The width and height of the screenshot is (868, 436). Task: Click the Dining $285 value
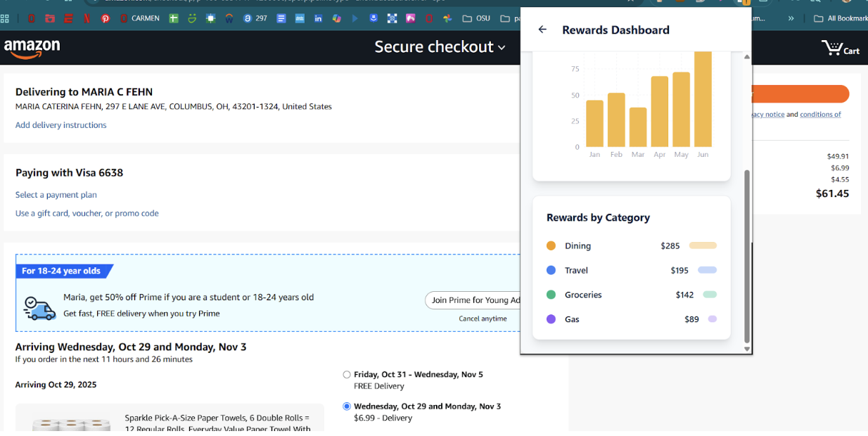coord(670,245)
